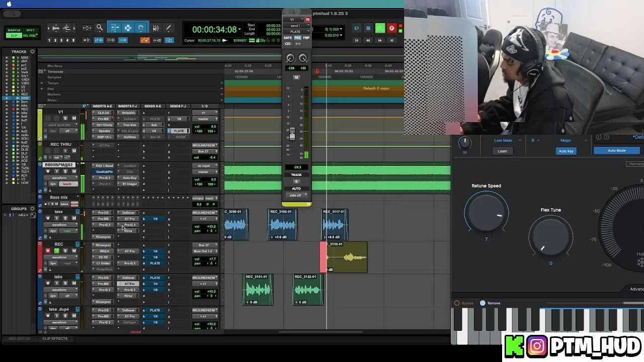Image resolution: width=644 pixels, height=362 pixels.
Task: Select Rel Grid edit mode
Action: (30, 36)
